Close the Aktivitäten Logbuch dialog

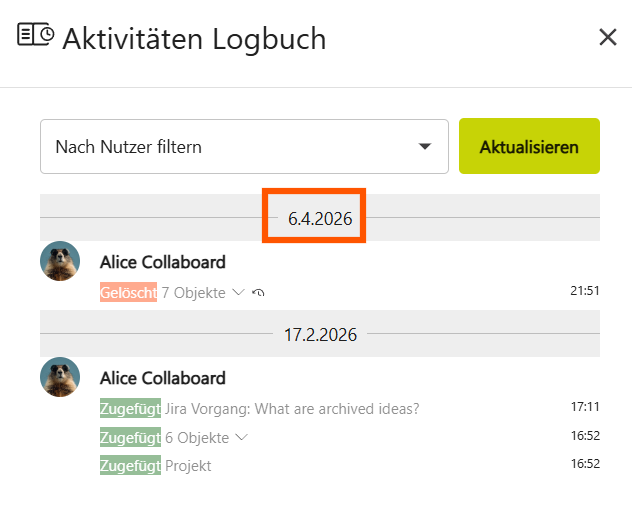pyautogui.click(x=607, y=38)
